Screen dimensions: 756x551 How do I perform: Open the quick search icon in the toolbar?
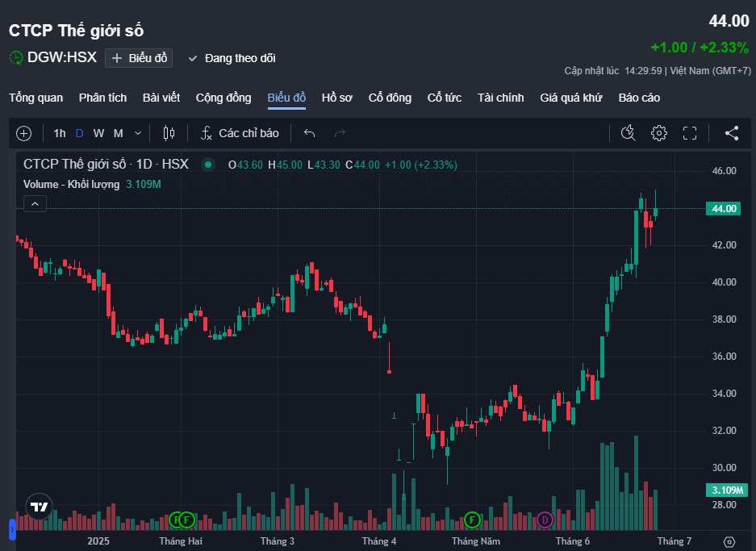click(628, 133)
